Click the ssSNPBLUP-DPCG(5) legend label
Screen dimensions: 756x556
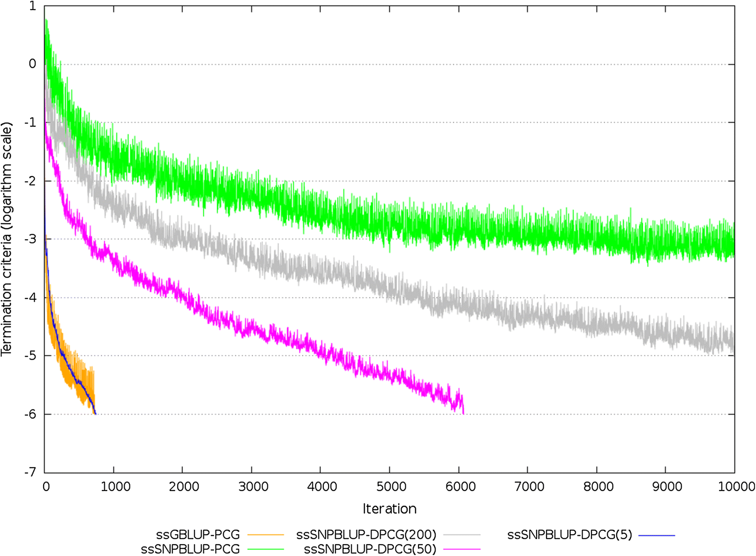tap(570, 535)
